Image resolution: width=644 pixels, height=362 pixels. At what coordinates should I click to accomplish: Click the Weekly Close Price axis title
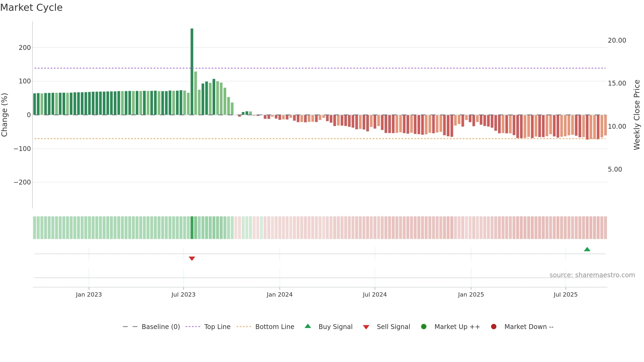[x=637, y=115]
